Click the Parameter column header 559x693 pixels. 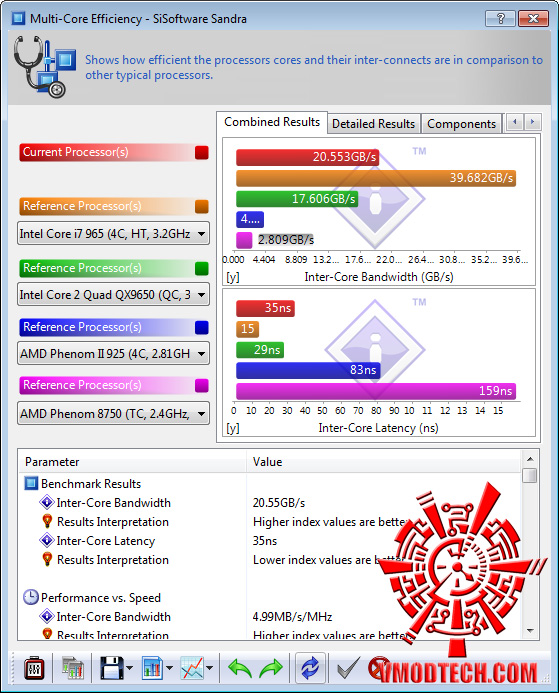132,462
